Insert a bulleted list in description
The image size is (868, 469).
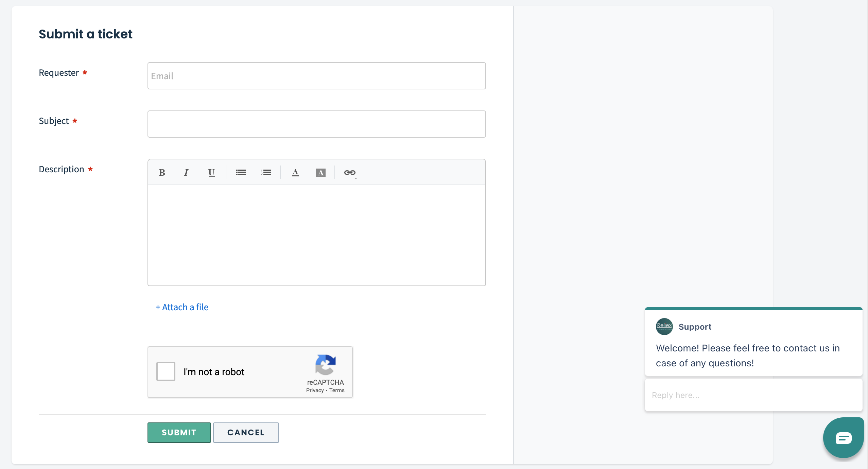241,173
